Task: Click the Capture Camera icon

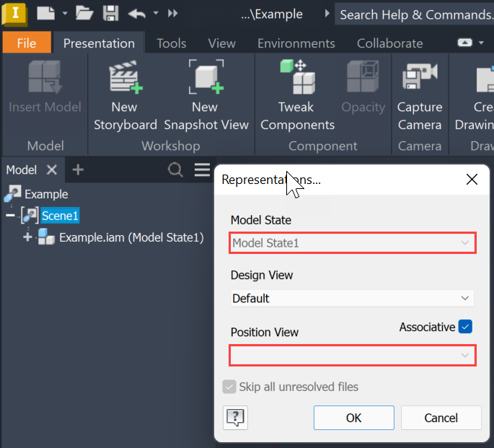Action: coord(420,78)
